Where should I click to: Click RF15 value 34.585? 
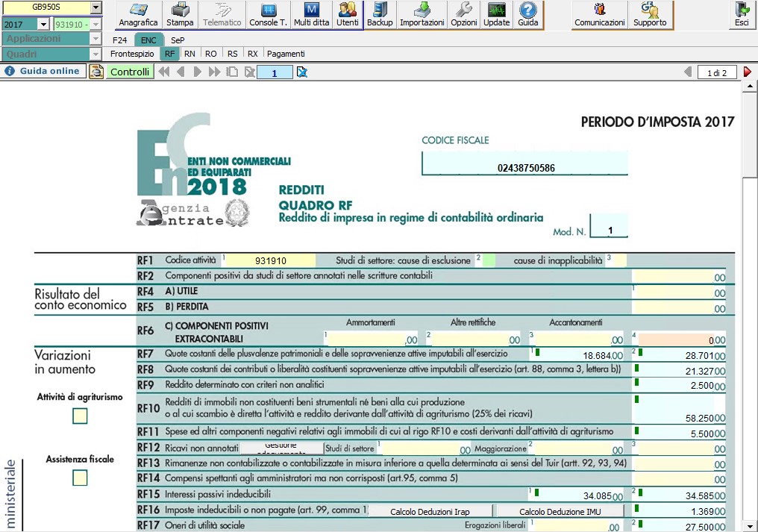682,495
